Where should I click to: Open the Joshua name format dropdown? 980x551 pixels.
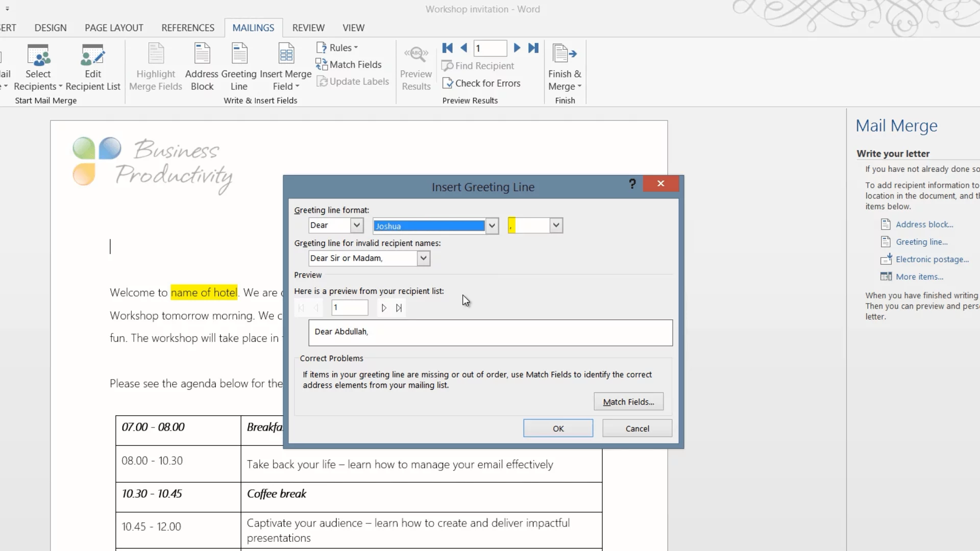[x=492, y=226]
